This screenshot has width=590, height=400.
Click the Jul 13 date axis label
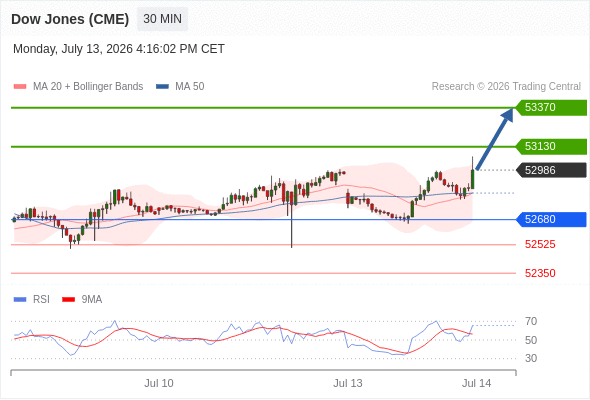click(348, 383)
